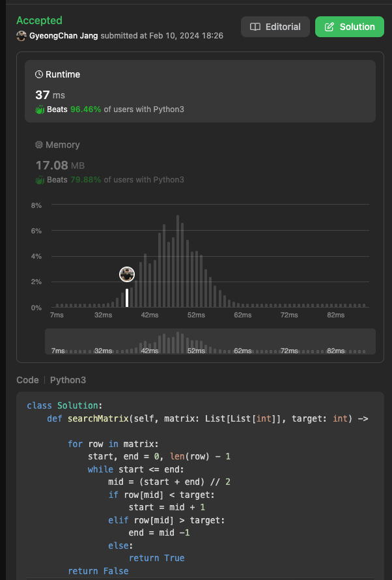Click the clapping hands icon under Memory
The width and height of the screenshot is (392, 580).
click(x=40, y=180)
